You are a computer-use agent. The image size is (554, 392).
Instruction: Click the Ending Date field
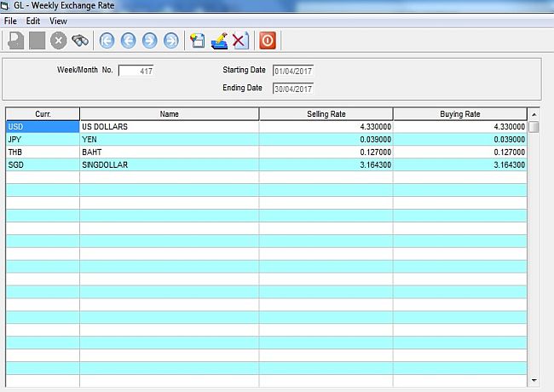tap(293, 89)
